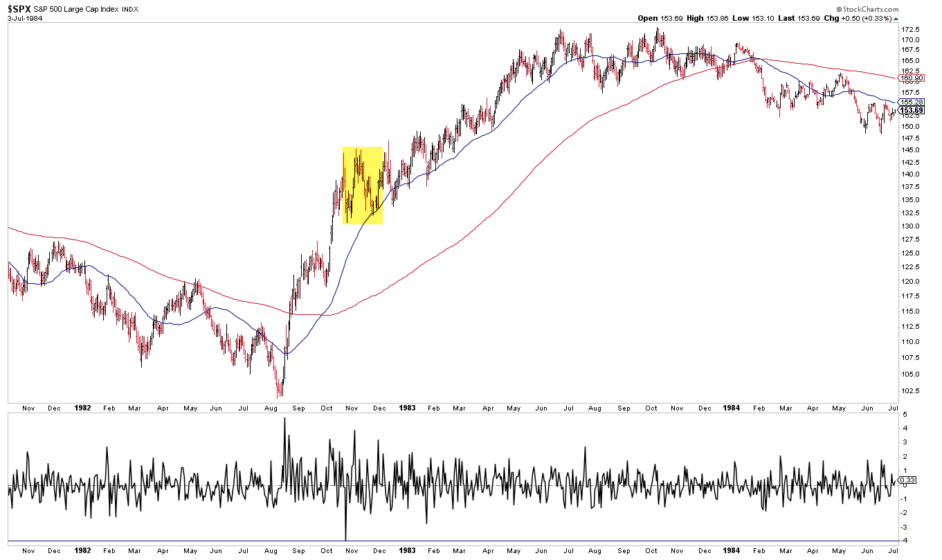The height and width of the screenshot is (560, 942).
Task: Click the 135.0 price axis label
Action: click(912, 200)
